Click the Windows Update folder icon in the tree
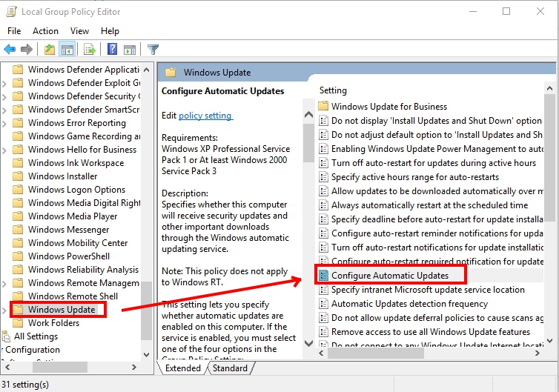The image size is (559, 392). click(x=18, y=309)
